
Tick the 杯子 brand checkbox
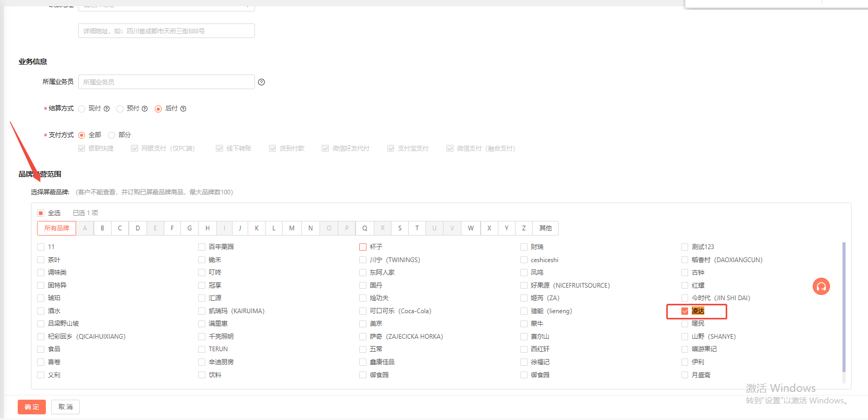point(363,247)
